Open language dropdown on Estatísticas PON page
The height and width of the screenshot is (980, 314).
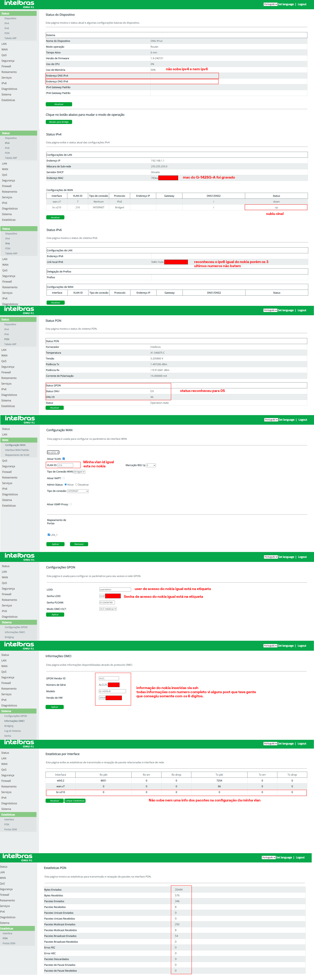(269, 857)
